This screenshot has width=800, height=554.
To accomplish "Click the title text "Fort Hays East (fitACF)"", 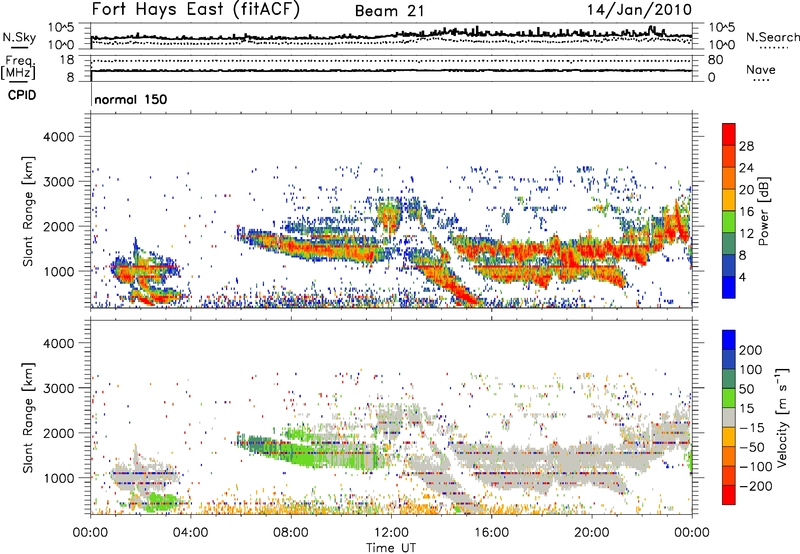I will [196, 10].
